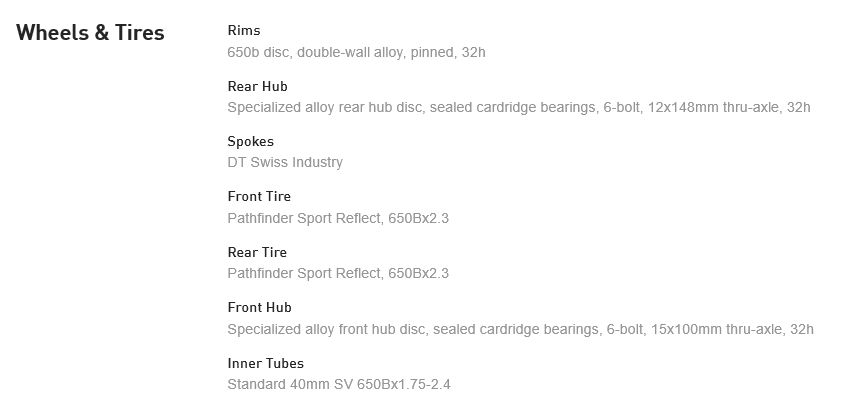Click the Front Hub spec label

pyautogui.click(x=259, y=307)
